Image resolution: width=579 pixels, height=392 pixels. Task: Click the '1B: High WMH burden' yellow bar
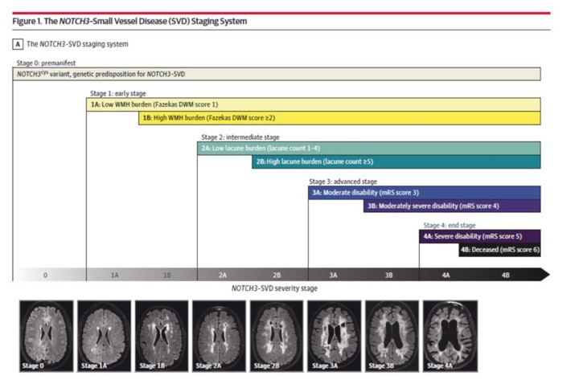tap(339, 118)
